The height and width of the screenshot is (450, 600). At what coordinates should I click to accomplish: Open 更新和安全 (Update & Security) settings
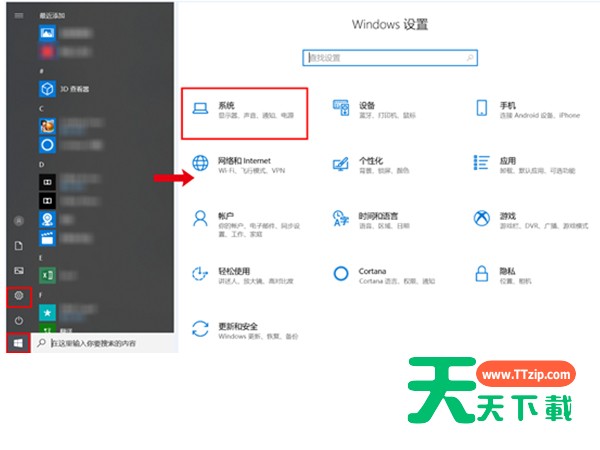(x=245, y=330)
